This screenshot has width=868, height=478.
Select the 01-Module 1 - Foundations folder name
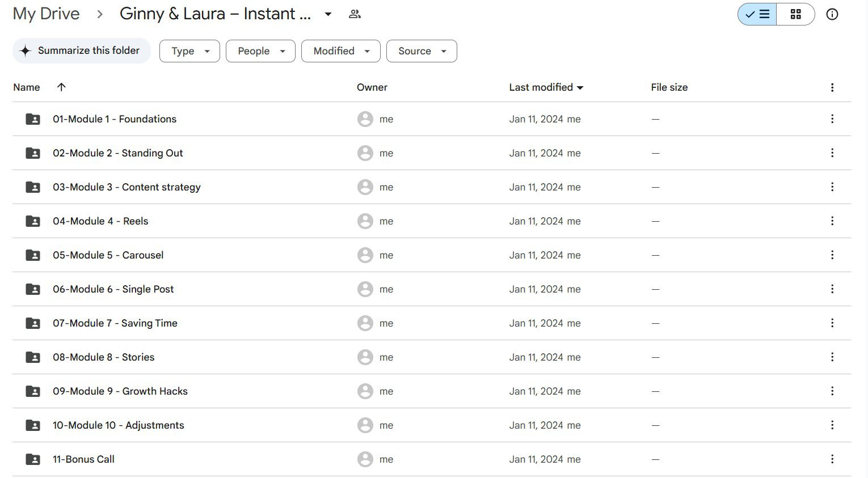coord(115,119)
